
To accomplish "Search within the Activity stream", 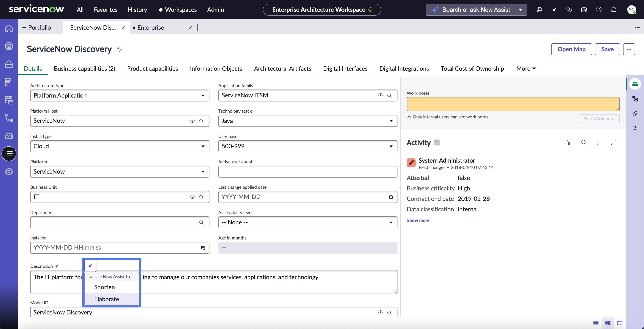I will (x=584, y=142).
